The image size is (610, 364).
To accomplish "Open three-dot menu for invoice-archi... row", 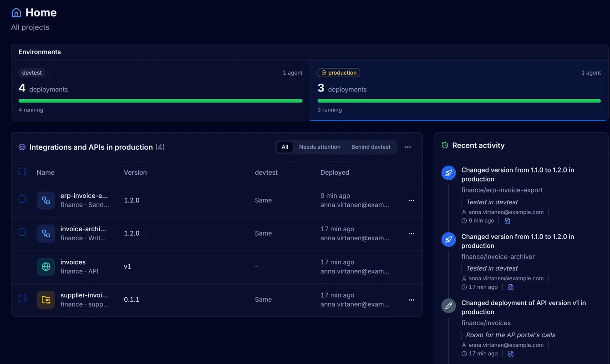I will [x=412, y=233].
